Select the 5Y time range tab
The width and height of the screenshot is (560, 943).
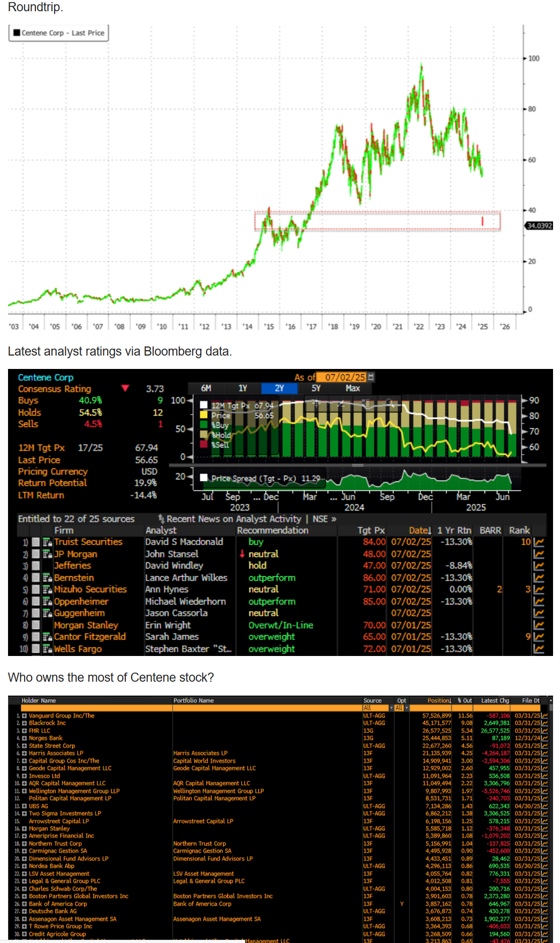[316, 388]
